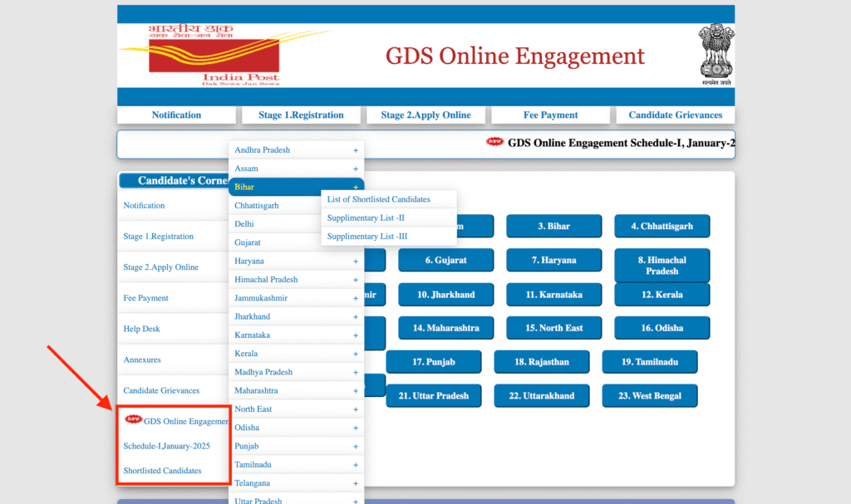
Task: Click the 12. Kerala state button
Action: click(662, 295)
